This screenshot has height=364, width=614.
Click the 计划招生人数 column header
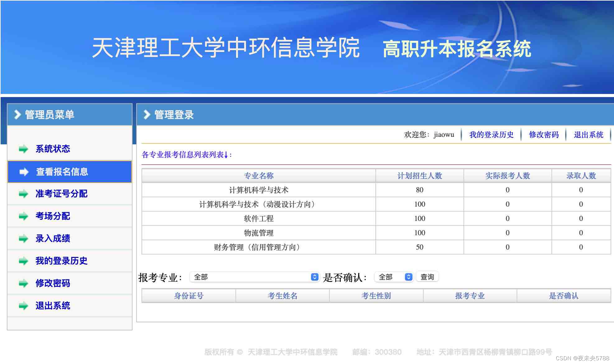click(x=420, y=176)
